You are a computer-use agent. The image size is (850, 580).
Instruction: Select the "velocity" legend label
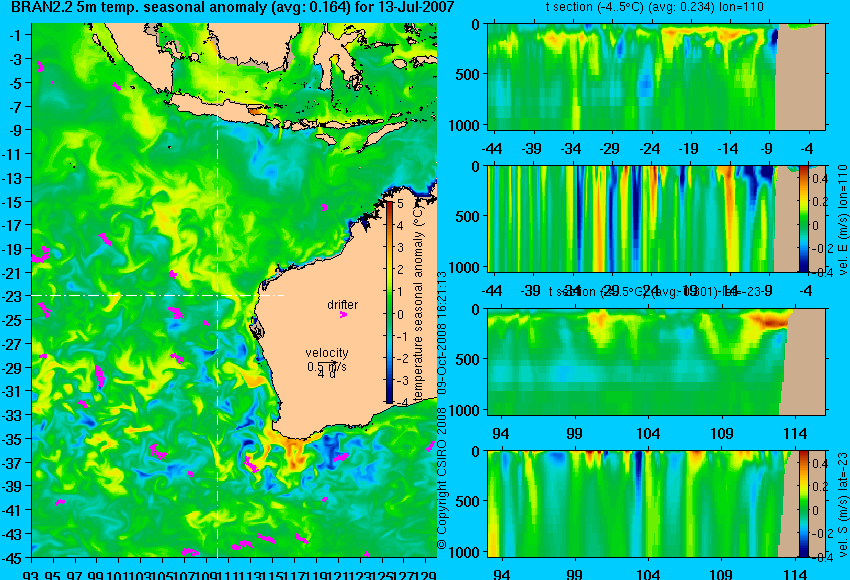[x=327, y=353]
